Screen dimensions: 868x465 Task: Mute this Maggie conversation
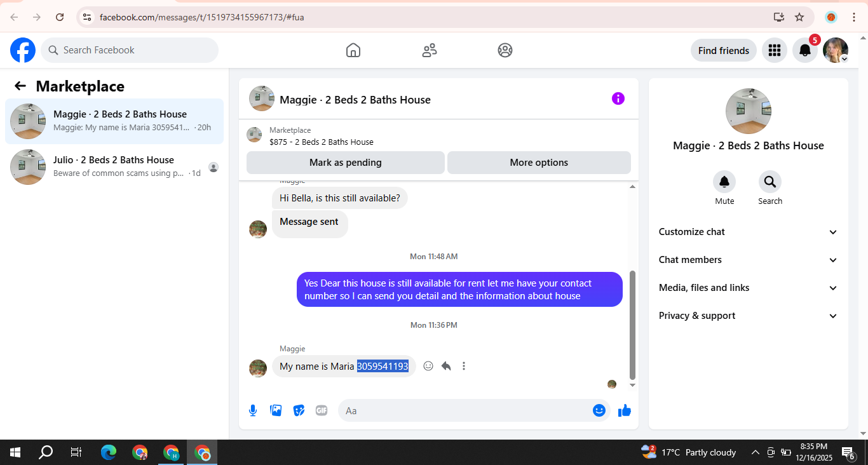724,182
